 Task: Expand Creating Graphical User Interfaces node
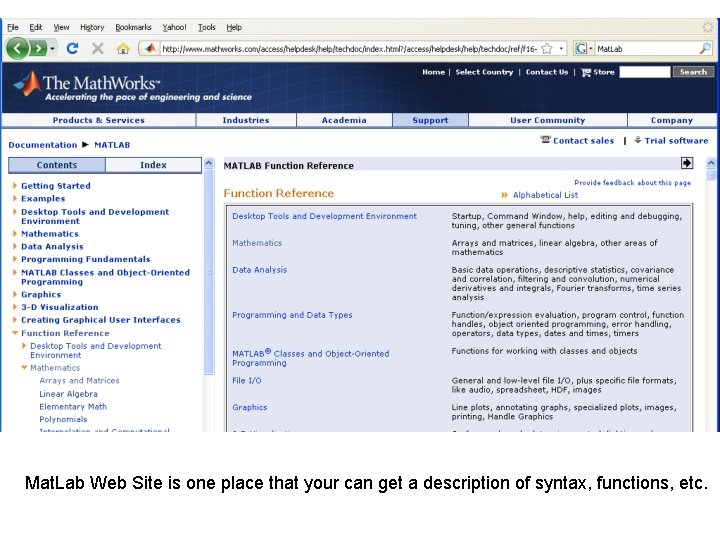pos(15,320)
